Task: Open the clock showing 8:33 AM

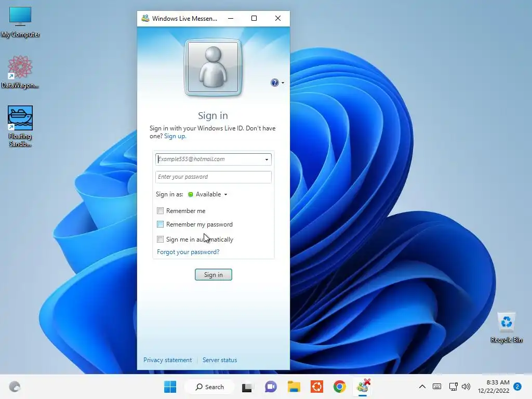Action: 494,387
